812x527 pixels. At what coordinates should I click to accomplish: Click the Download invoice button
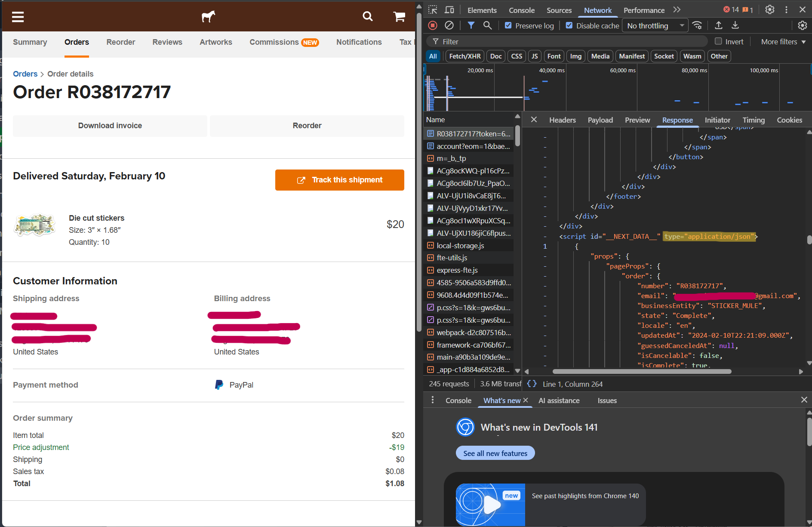click(x=110, y=126)
